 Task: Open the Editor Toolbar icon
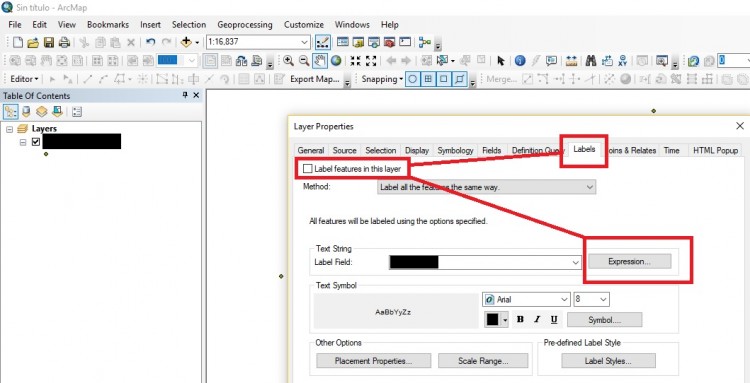322,42
